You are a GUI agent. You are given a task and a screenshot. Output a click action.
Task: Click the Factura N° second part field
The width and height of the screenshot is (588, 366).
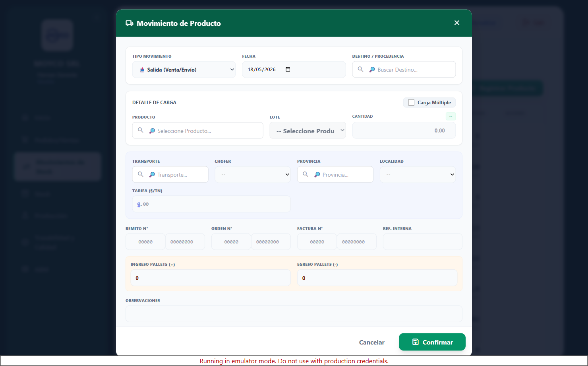coord(357,242)
